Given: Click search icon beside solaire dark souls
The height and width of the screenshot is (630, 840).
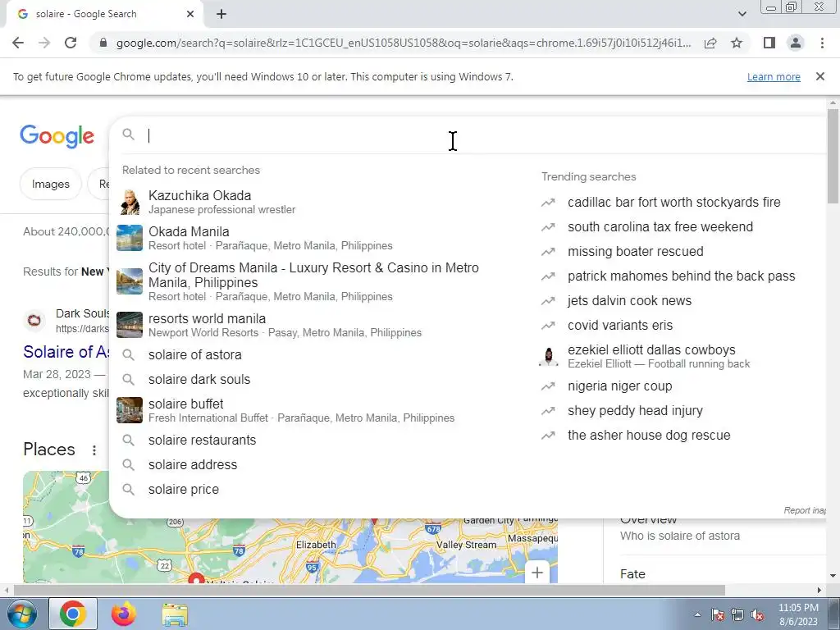Looking at the screenshot, I should [x=128, y=379].
